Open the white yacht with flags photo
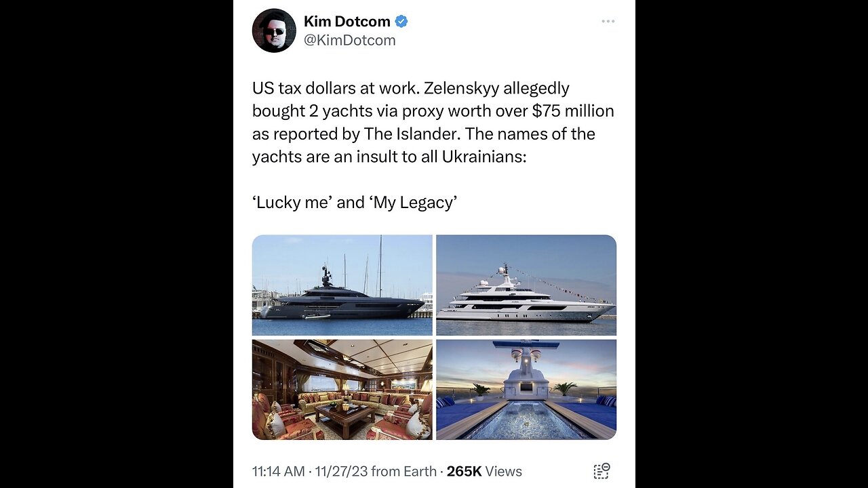Image resolution: width=868 pixels, height=488 pixels. pos(526,285)
